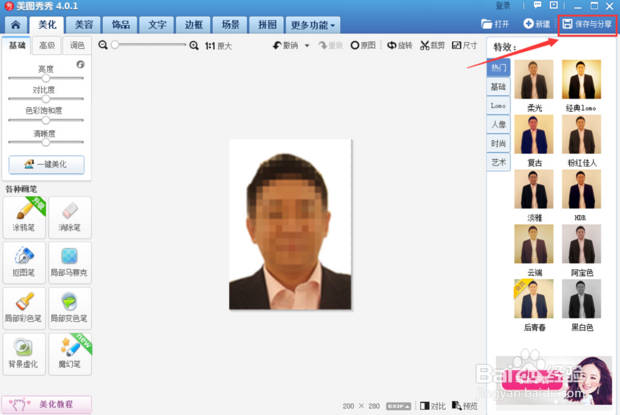Viewport: 620px width, 415px height.
Task: Select the 热门 effects category
Action: [x=498, y=68]
